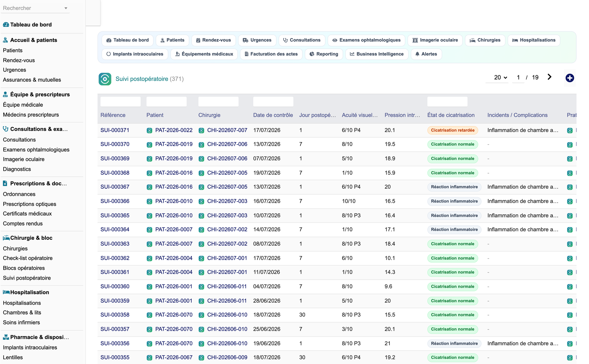Click the Référence filter field
Image resolution: width=589 pixels, height=364 pixels.
click(x=120, y=102)
